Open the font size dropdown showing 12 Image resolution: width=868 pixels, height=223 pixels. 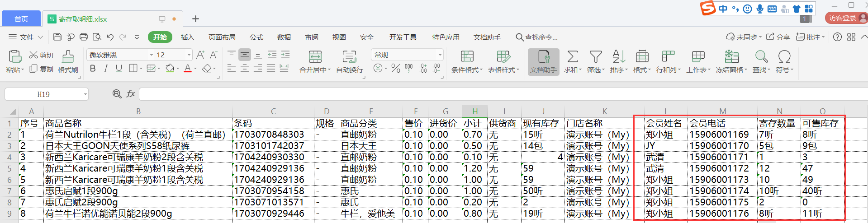pos(189,55)
